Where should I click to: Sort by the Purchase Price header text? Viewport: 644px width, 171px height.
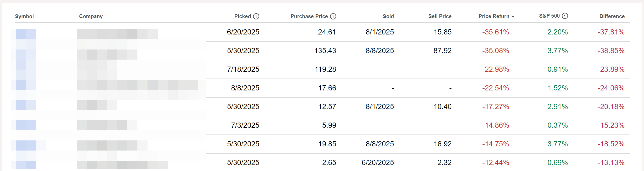click(x=309, y=16)
